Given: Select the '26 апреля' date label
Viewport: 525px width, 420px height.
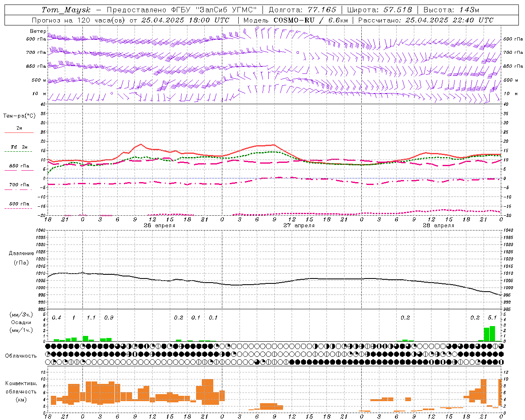Looking at the screenshot, I should tap(159, 226).
